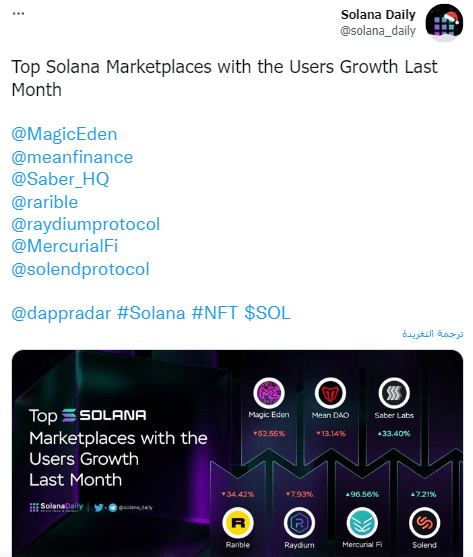The height and width of the screenshot is (557, 473).
Task: Follow the @Saber_HQ mention
Action: (60, 179)
